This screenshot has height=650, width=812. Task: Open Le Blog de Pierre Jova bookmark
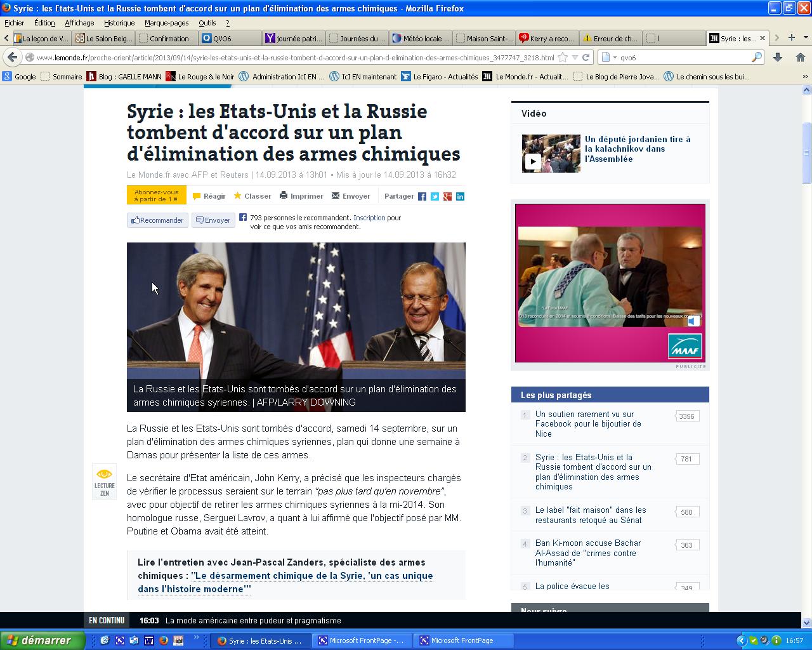coord(616,77)
